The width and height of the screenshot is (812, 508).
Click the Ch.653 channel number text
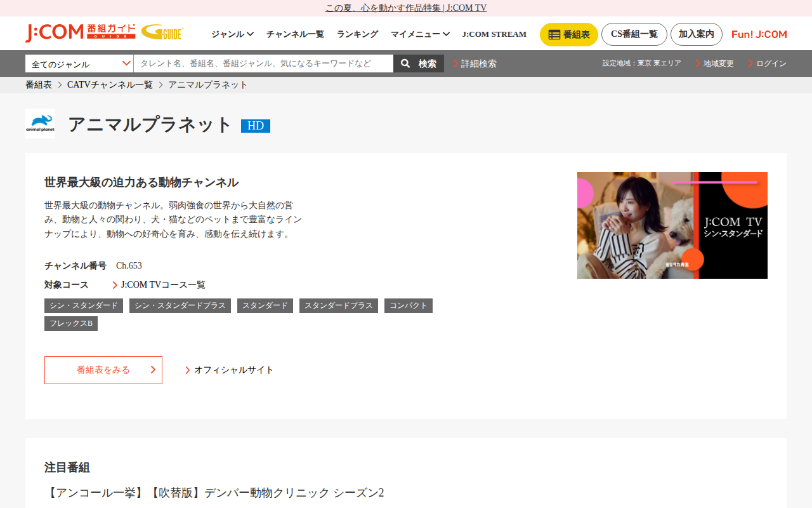129,265
